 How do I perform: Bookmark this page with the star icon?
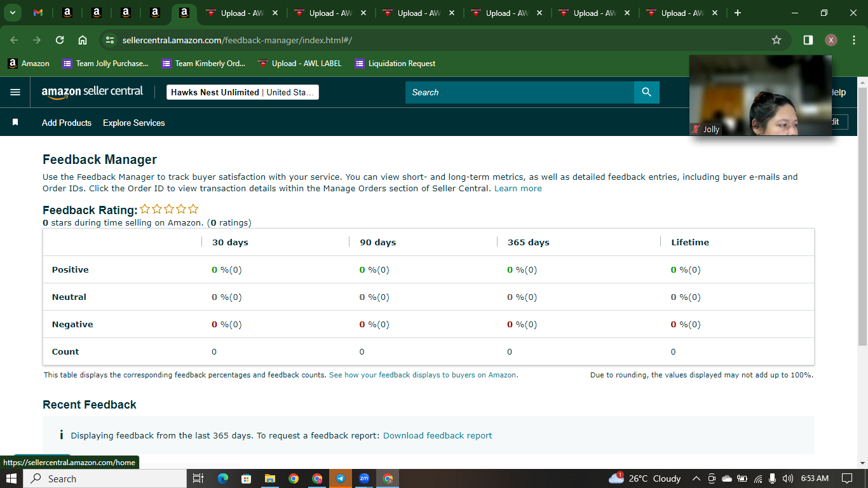click(x=776, y=40)
